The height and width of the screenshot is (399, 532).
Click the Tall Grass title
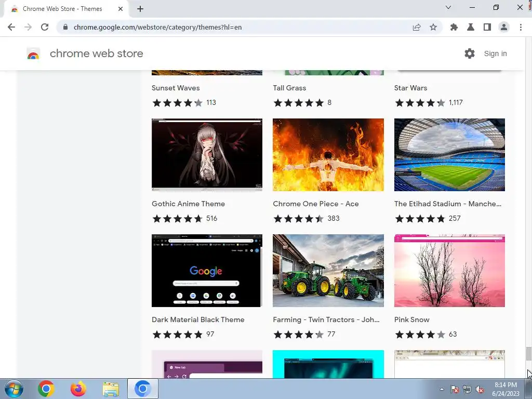(x=289, y=88)
